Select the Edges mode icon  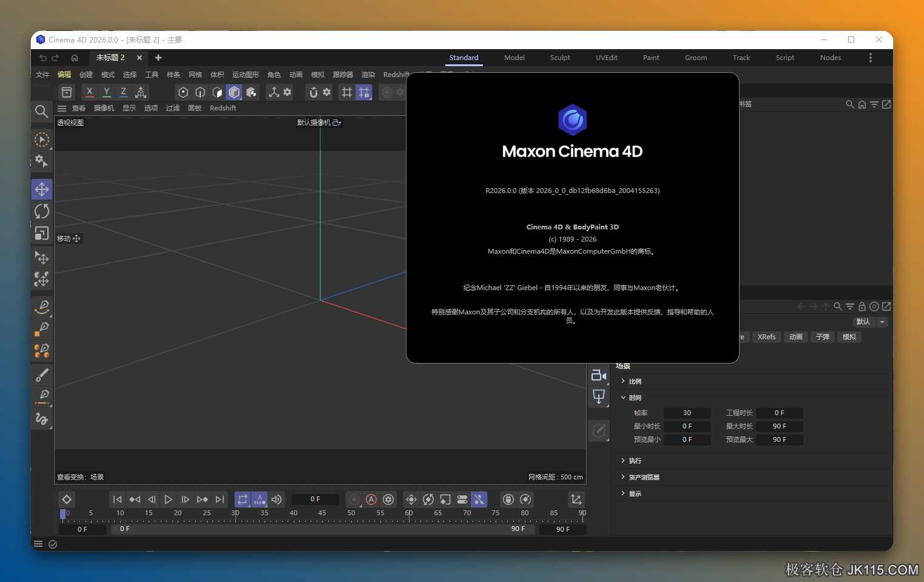click(x=200, y=92)
